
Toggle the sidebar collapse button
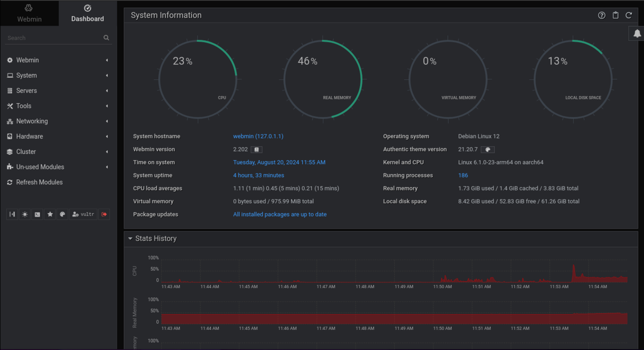tap(12, 215)
